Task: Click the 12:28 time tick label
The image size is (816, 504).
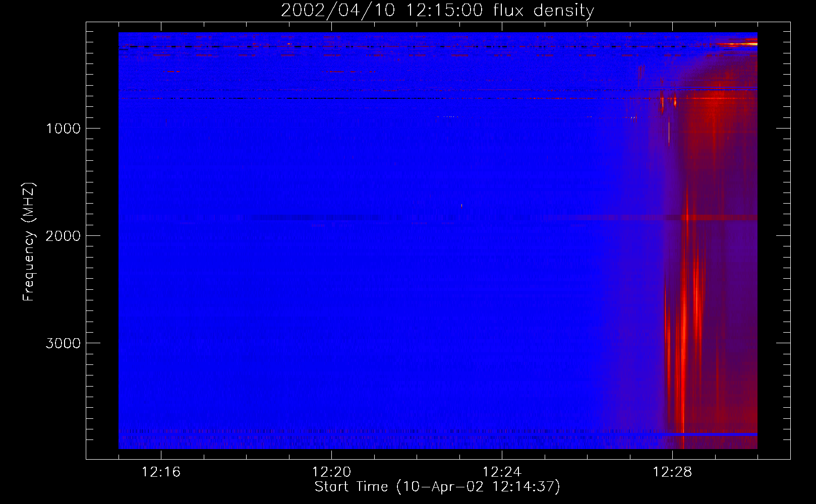Action: [672, 472]
